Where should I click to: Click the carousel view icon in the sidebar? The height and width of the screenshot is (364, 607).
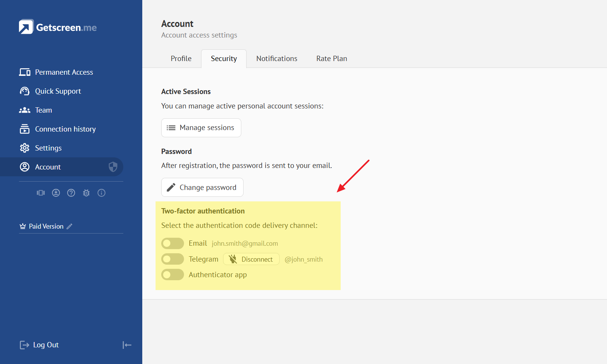tap(41, 193)
